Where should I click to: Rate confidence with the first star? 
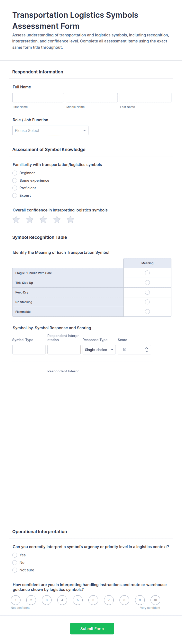[16, 219]
